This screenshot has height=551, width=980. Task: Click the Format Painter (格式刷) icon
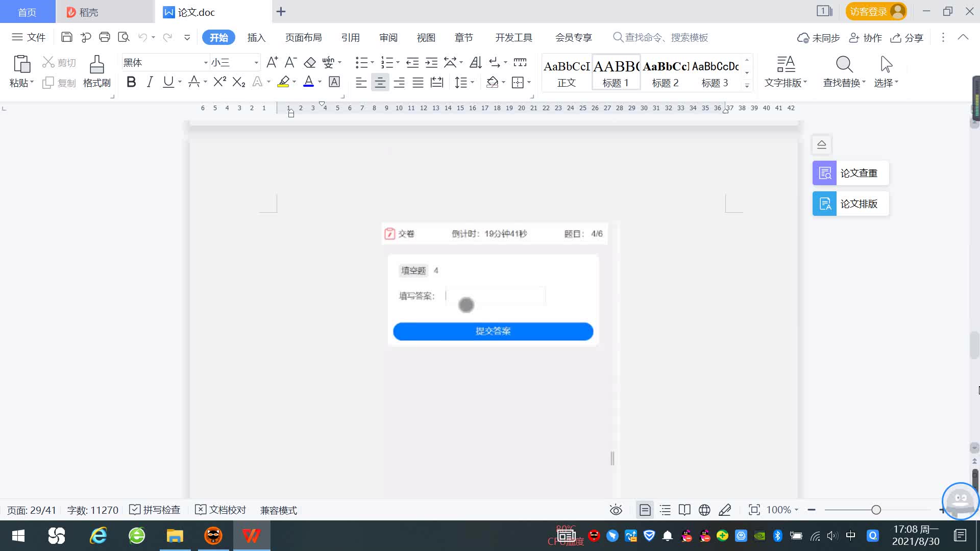96,65
